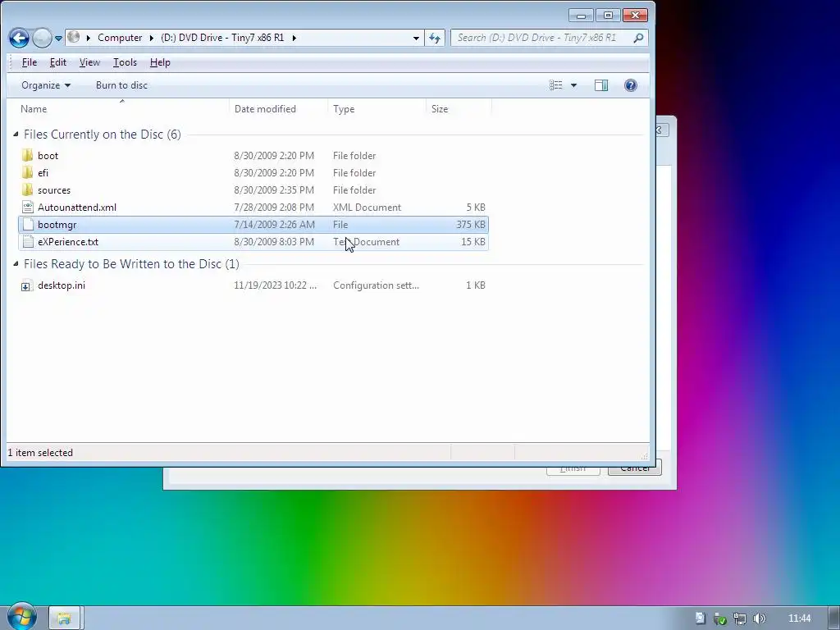Click Burn to disc
The width and height of the screenshot is (840, 630).
[121, 85]
